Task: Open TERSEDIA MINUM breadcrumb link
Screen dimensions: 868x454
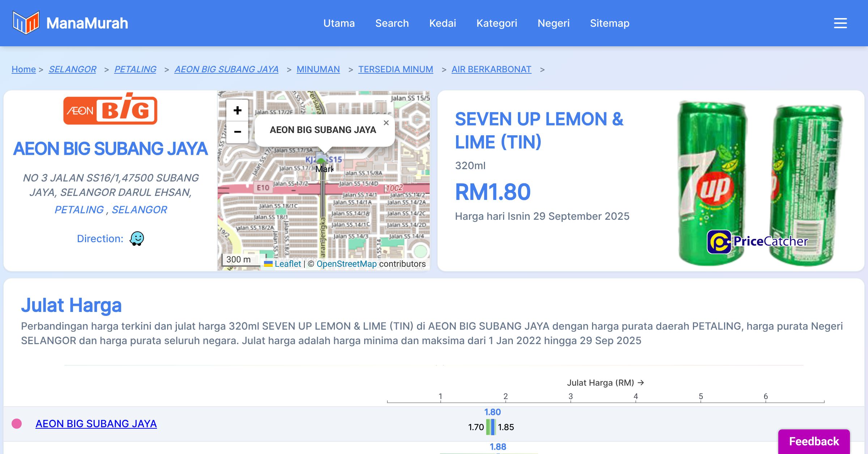Action: (x=396, y=69)
